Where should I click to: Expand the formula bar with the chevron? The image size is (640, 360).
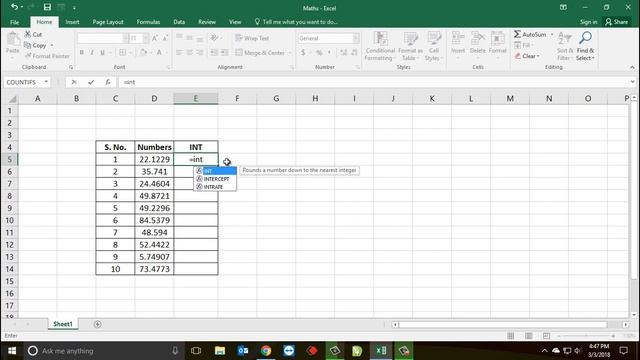632,82
